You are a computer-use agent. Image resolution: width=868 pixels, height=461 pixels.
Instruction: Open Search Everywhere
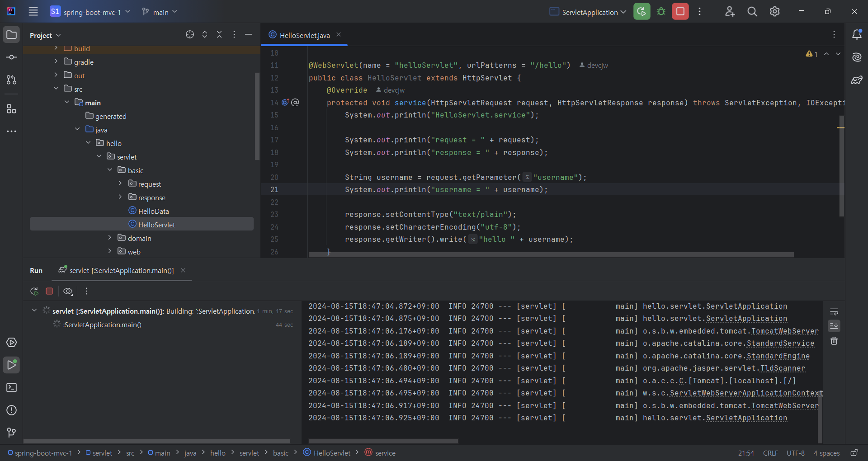pos(752,12)
